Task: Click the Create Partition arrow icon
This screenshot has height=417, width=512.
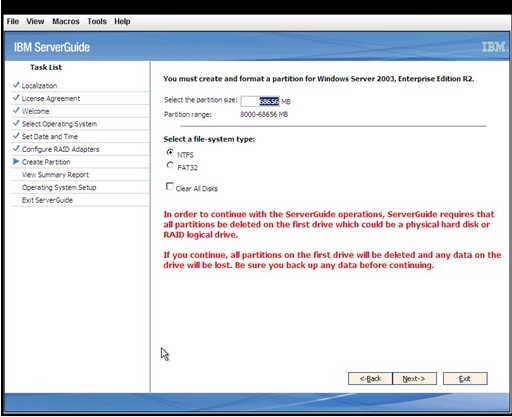Action: coord(16,161)
